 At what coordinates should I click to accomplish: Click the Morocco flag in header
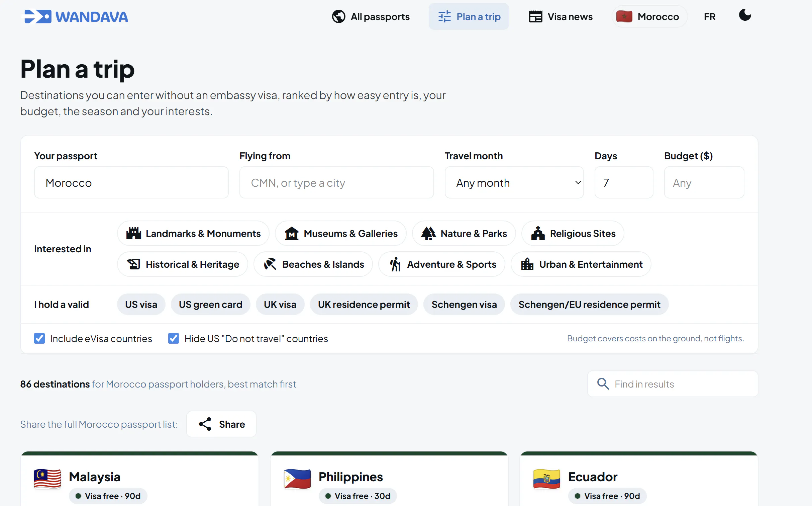click(624, 17)
